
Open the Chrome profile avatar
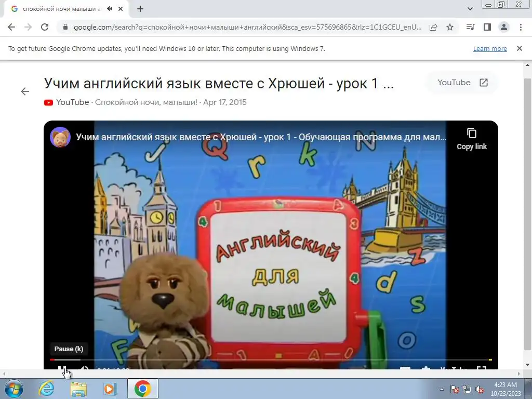click(504, 27)
